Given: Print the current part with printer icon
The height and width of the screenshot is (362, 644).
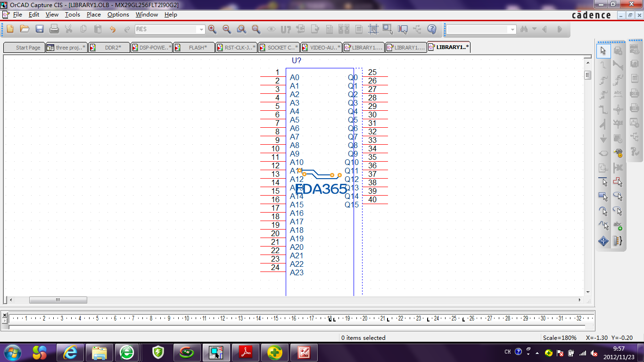Looking at the screenshot, I should pos(54,29).
